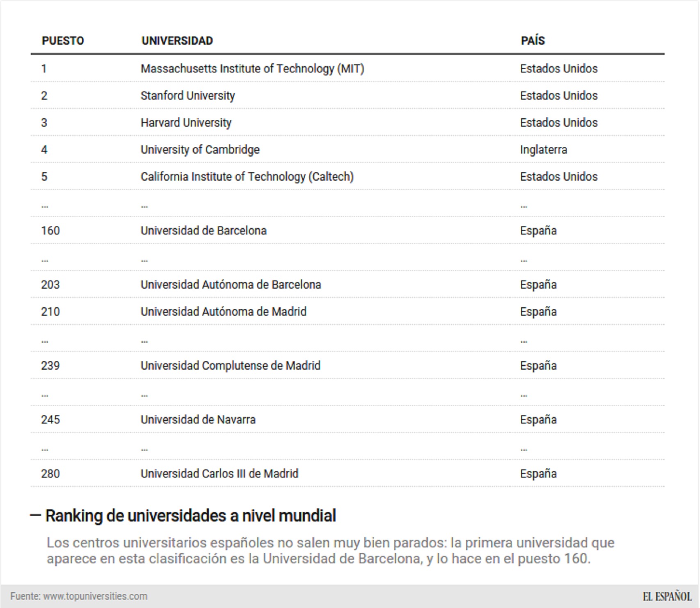700x608 pixels.
Task: Click the PUESTO column header
Action: (63, 41)
